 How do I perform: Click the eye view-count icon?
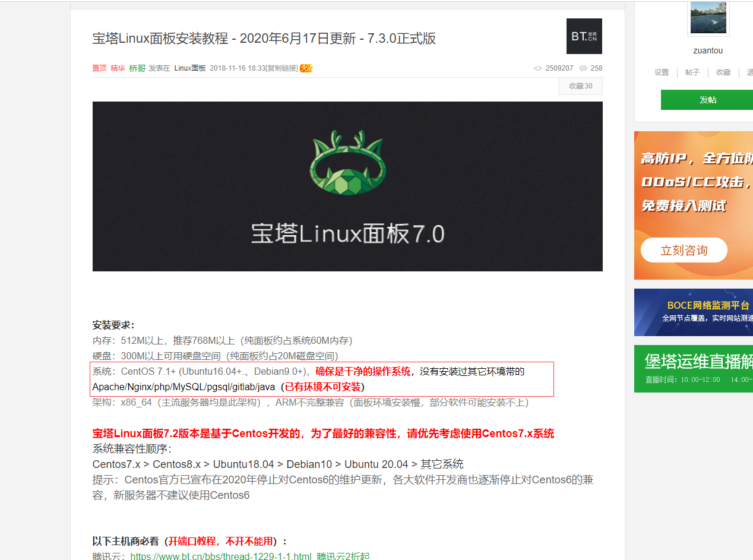pyautogui.click(x=538, y=68)
